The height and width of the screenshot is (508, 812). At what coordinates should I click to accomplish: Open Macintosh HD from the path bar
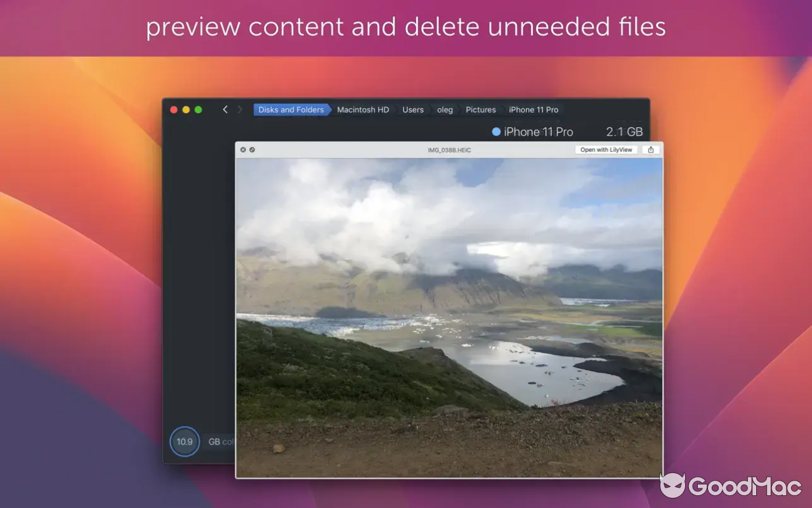[x=362, y=109]
